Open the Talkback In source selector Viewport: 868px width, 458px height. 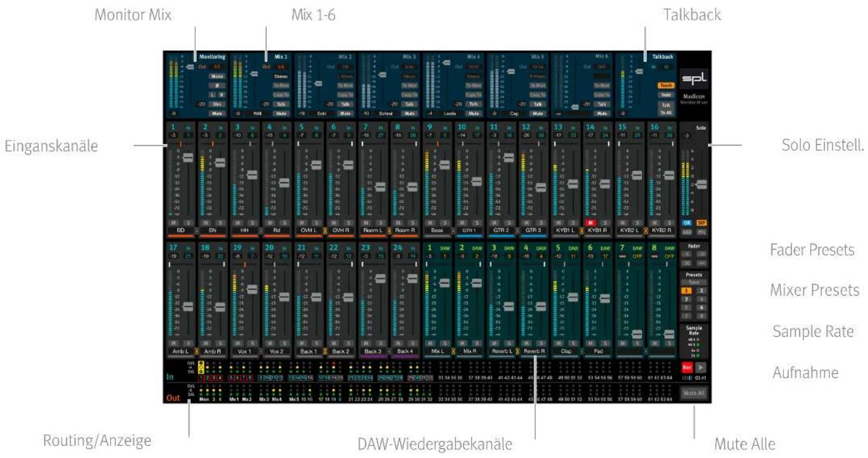tap(666, 68)
